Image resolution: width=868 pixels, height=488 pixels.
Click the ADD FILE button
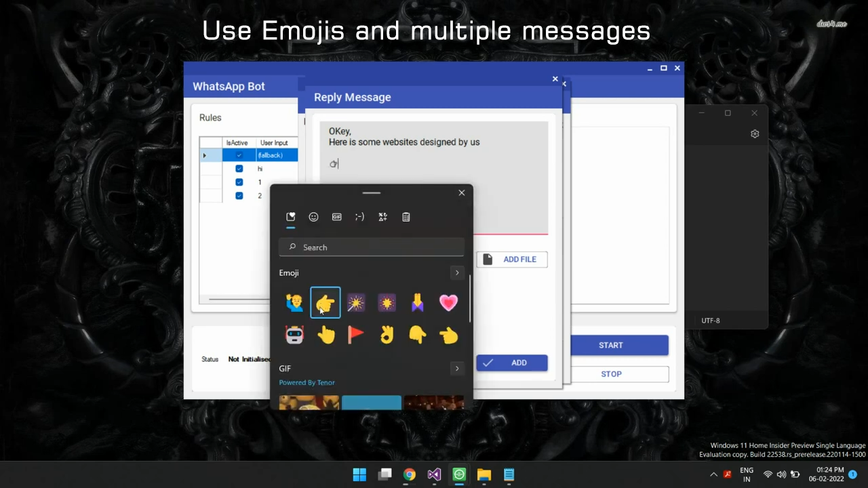[x=511, y=259]
